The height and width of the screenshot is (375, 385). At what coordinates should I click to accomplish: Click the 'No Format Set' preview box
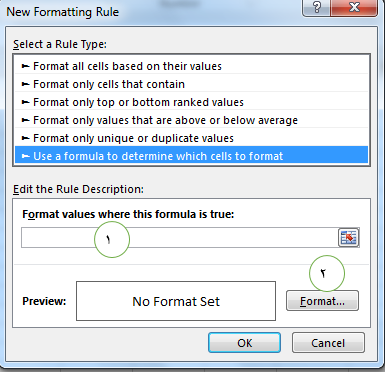tap(176, 301)
